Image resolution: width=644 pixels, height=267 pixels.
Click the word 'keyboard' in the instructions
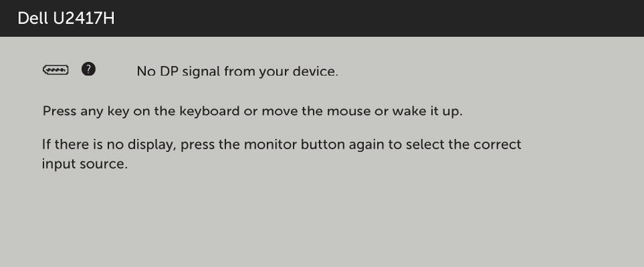(209, 111)
